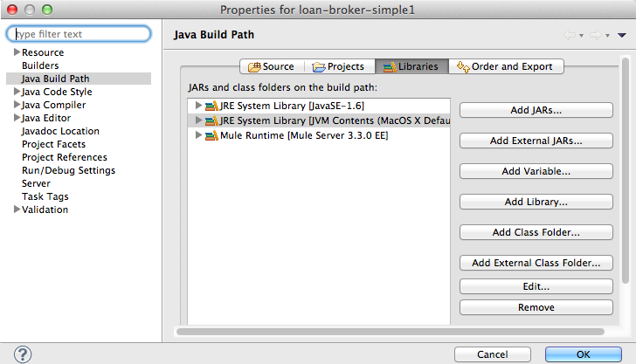
Task: Expand the Java Code Style node
Action: [17, 91]
